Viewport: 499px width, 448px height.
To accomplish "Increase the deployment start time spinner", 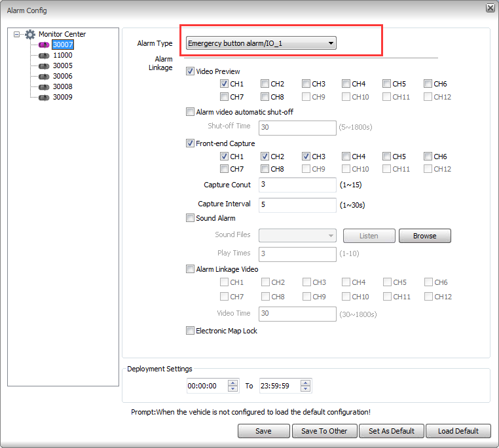I will 232,383.
